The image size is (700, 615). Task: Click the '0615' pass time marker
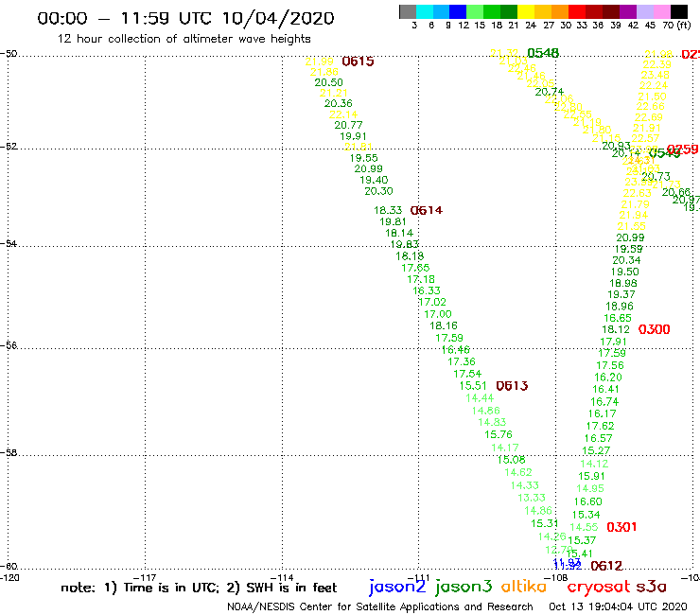pyautogui.click(x=358, y=61)
